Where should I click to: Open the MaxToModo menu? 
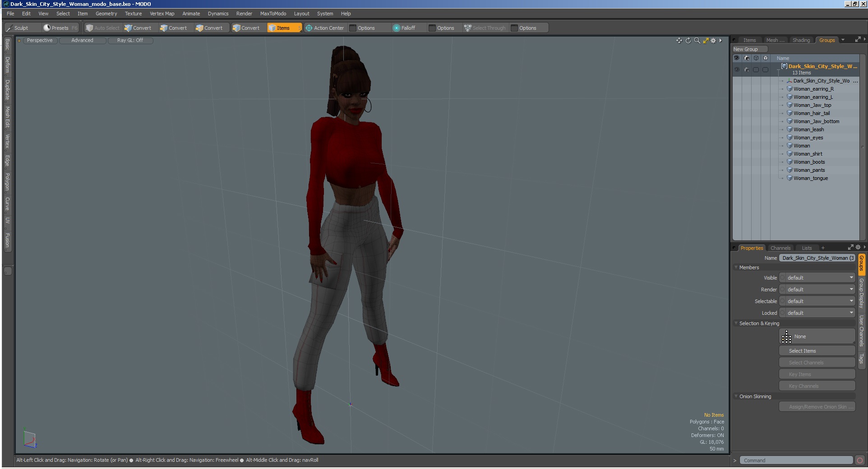click(x=273, y=14)
